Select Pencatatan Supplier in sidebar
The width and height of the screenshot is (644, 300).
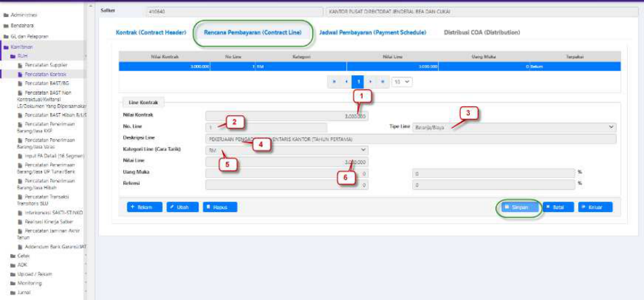pos(45,64)
